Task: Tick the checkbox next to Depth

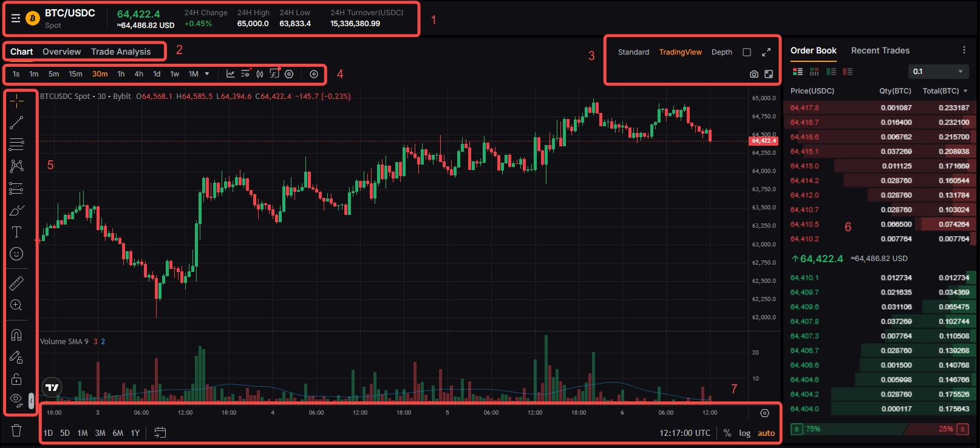Action: (747, 52)
